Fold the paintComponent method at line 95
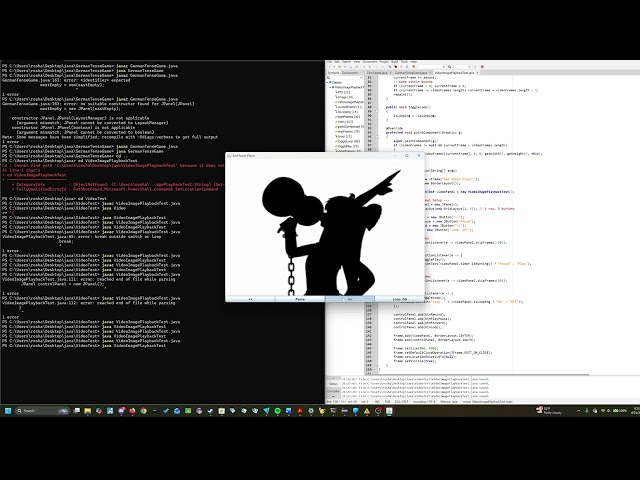The height and width of the screenshot is (480, 640). [x=377, y=137]
